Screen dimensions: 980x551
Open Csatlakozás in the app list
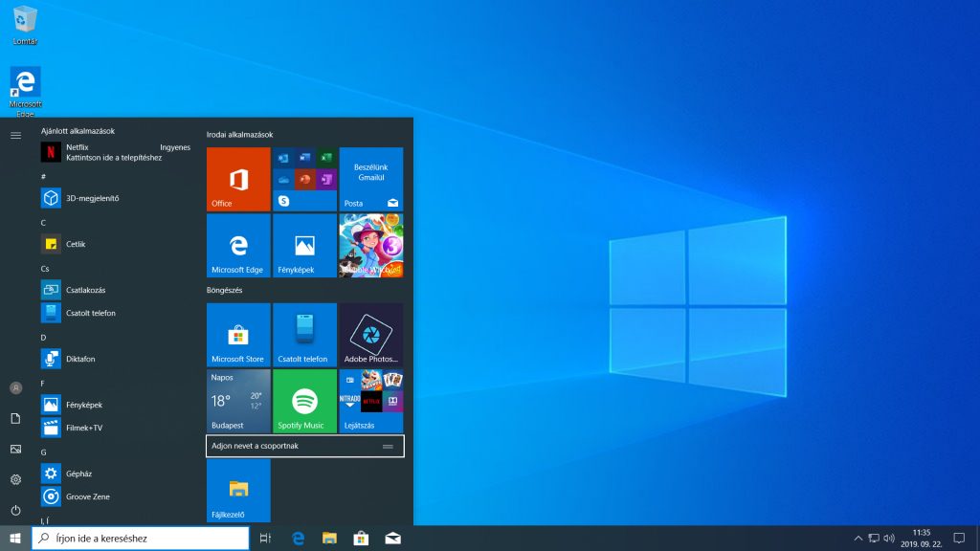pos(116,290)
